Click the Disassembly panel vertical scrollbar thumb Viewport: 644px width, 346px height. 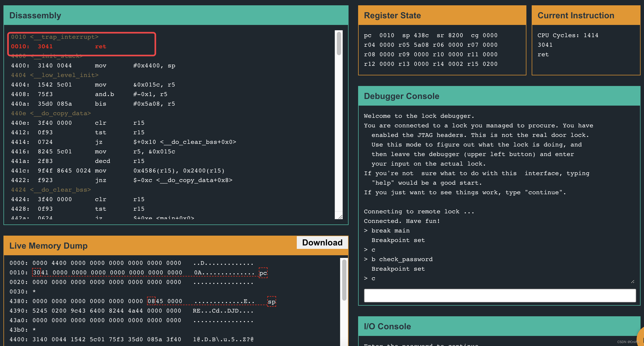pyautogui.click(x=339, y=44)
